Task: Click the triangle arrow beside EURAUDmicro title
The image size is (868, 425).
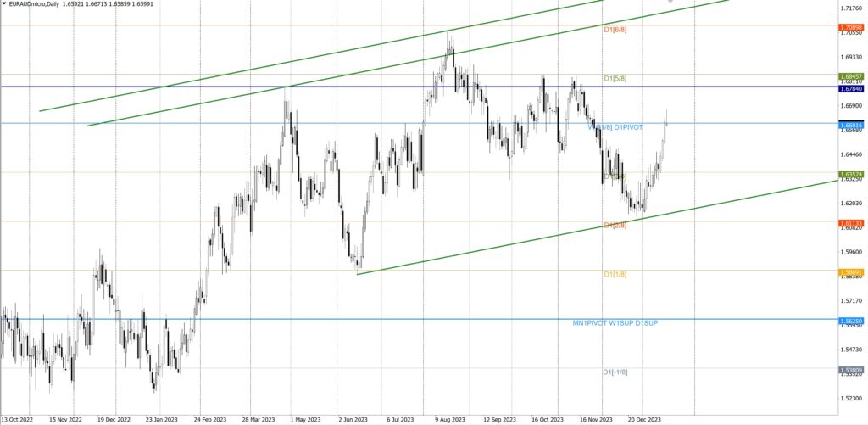Action: click(4, 5)
